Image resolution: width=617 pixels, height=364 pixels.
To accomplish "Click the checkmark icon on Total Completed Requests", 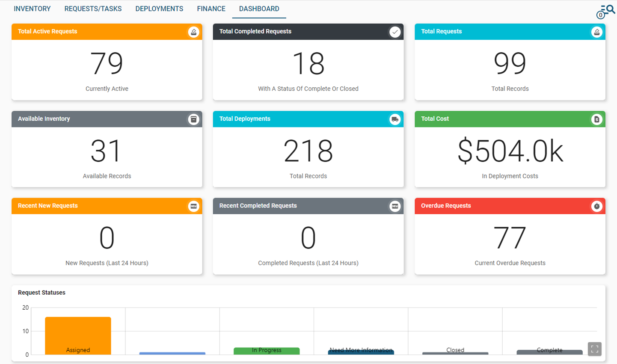I will pyautogui.click(x=395, y=32).
